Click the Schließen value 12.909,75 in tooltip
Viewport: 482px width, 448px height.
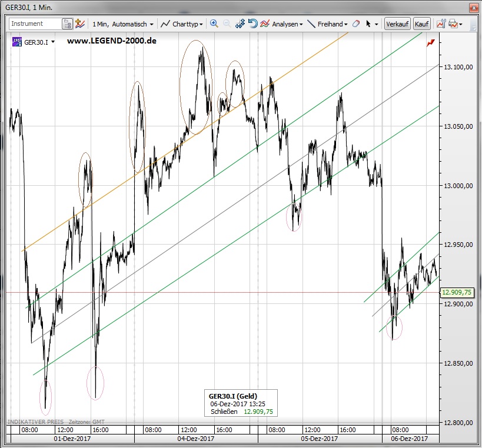pos(258,412)
